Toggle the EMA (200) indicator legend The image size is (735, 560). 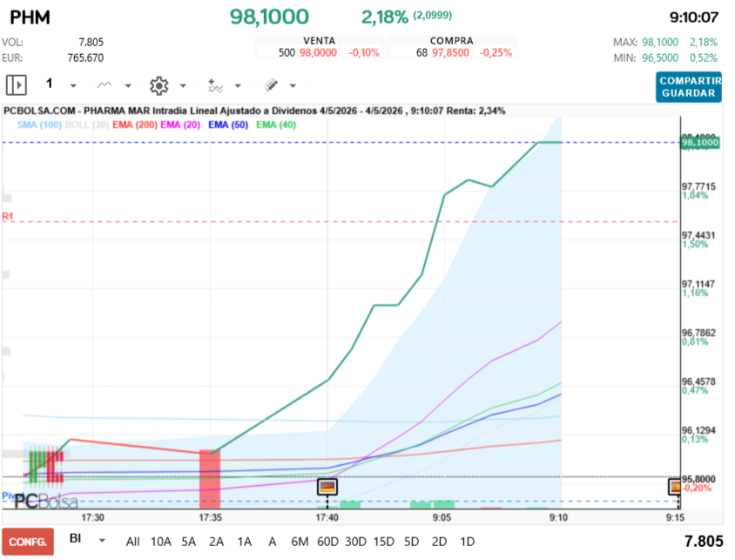(135, 125)
